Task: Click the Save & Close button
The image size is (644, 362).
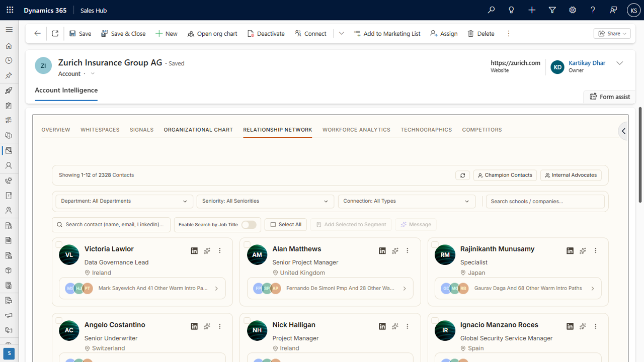Action: (123, 34)
